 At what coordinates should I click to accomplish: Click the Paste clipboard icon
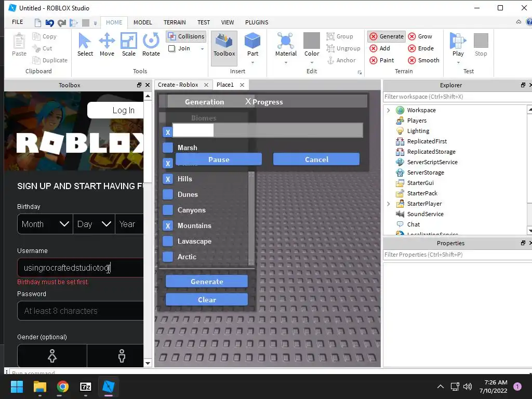point(19,45)
